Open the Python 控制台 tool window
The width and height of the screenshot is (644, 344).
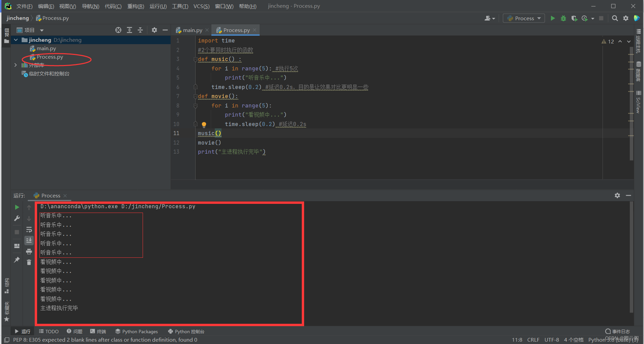click(186, 332)
